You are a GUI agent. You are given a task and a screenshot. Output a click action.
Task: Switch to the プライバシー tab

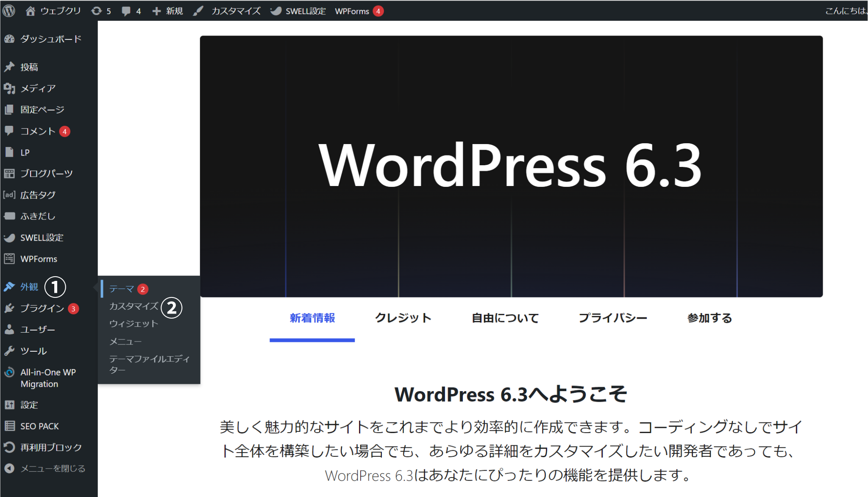pyautogui.click(x=613, y=318)
